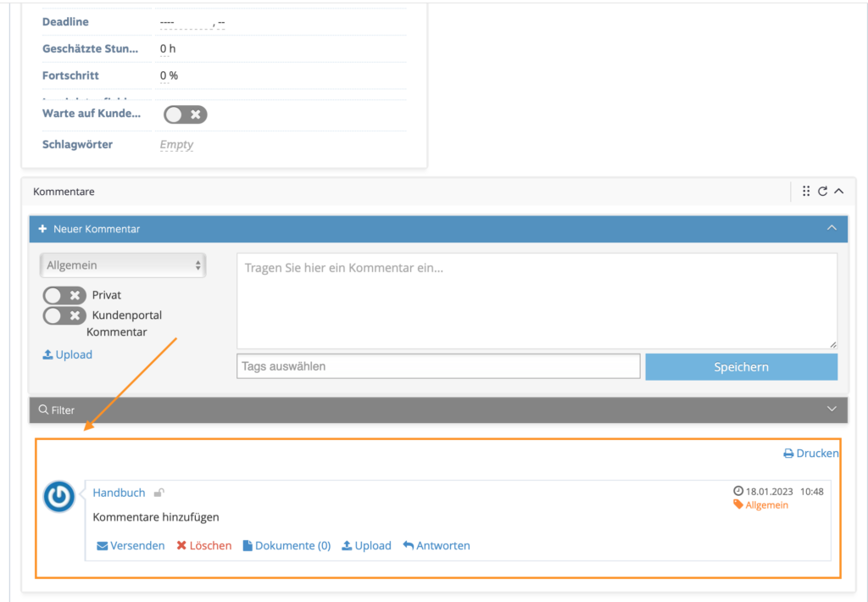The width and height of the screenshot is (868, 602).
Task: Reply to comment with Antworten
Action: 437,546
